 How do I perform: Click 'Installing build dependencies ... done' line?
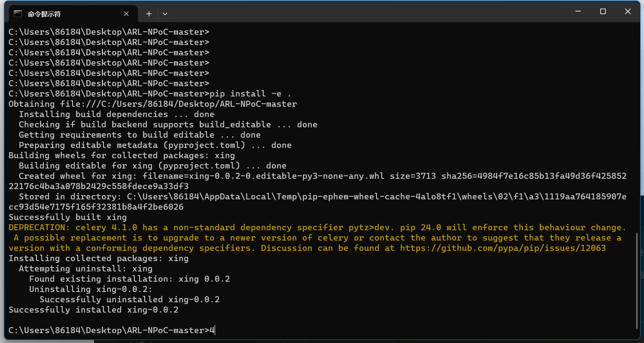(x=116, y=114)
